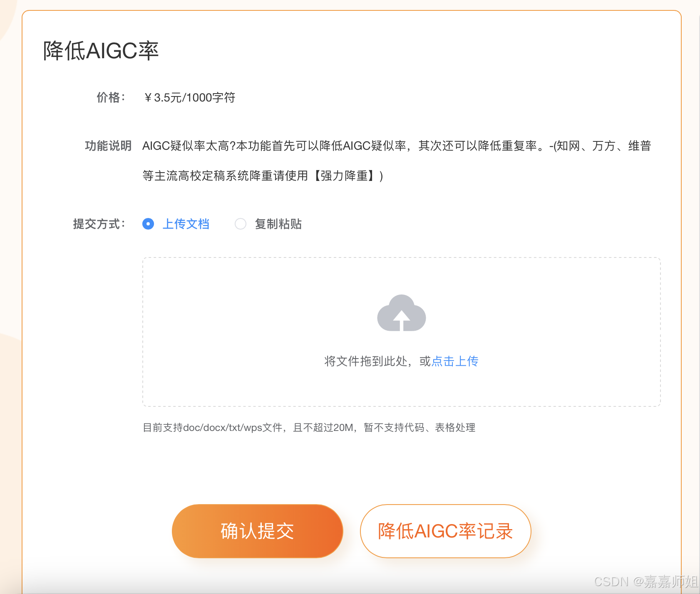
Task: Open the 点击上传 link
Action: 455,361
